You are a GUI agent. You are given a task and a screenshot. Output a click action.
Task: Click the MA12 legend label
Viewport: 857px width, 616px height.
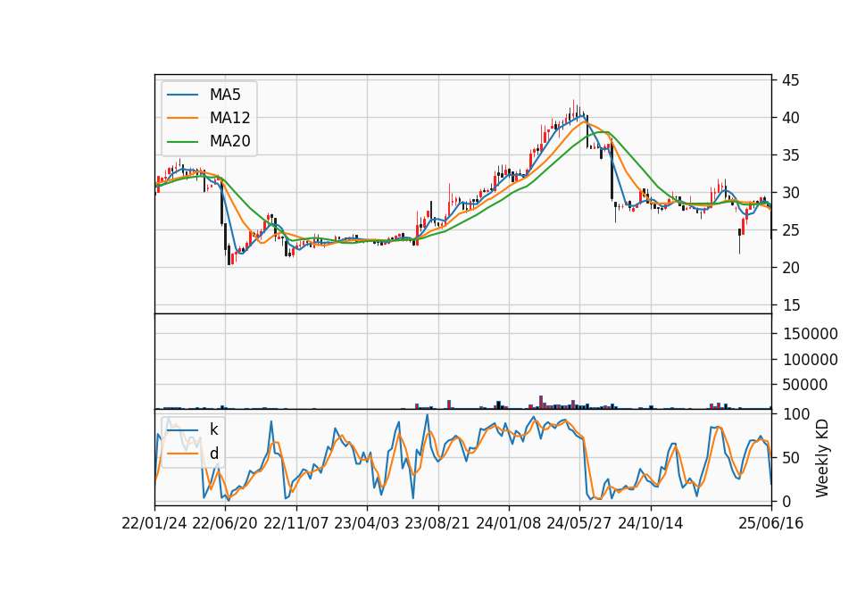coord(229,118)
